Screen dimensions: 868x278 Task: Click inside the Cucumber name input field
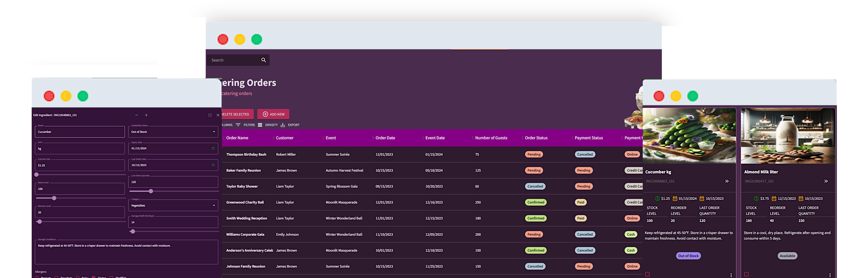[79, 132]
